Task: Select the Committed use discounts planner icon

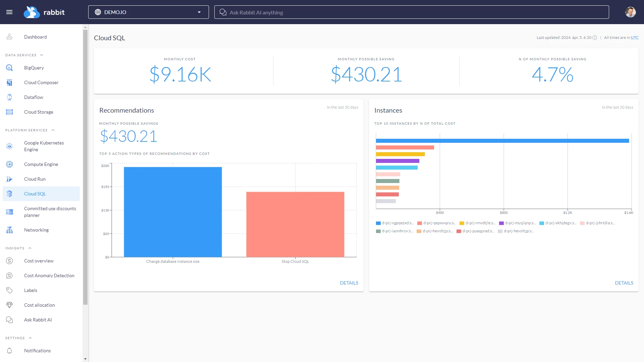Action: [9, 212]
